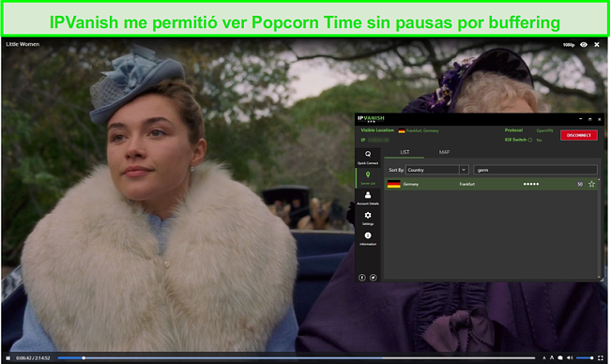Expand the Sort By Country dropdown arrow

[464, 170]
